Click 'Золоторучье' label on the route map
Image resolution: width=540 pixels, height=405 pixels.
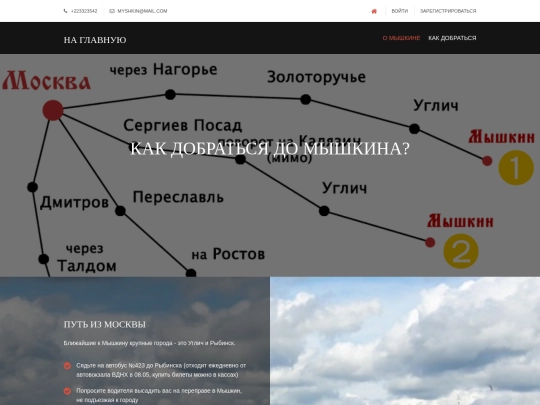tap(316, 77)
